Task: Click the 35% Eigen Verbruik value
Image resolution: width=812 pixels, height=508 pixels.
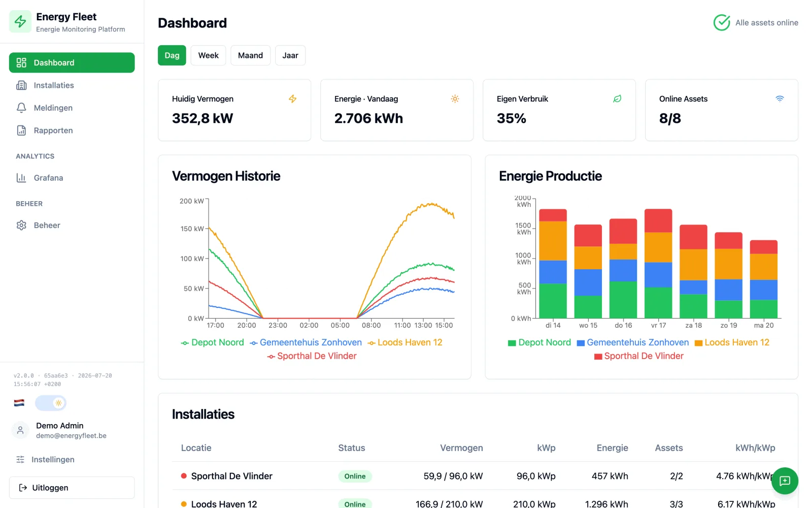Action: click(x=511, y=118)
